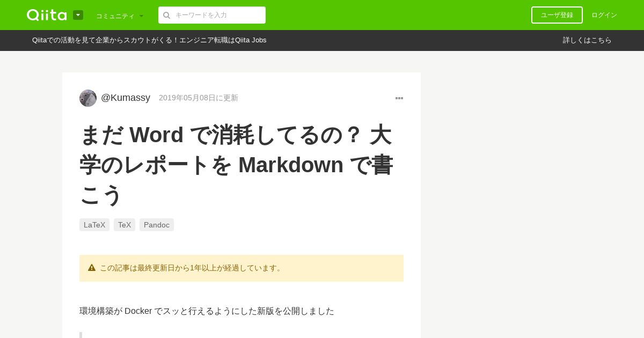
Task: Click the ログイン link
Action: (604, 15)
